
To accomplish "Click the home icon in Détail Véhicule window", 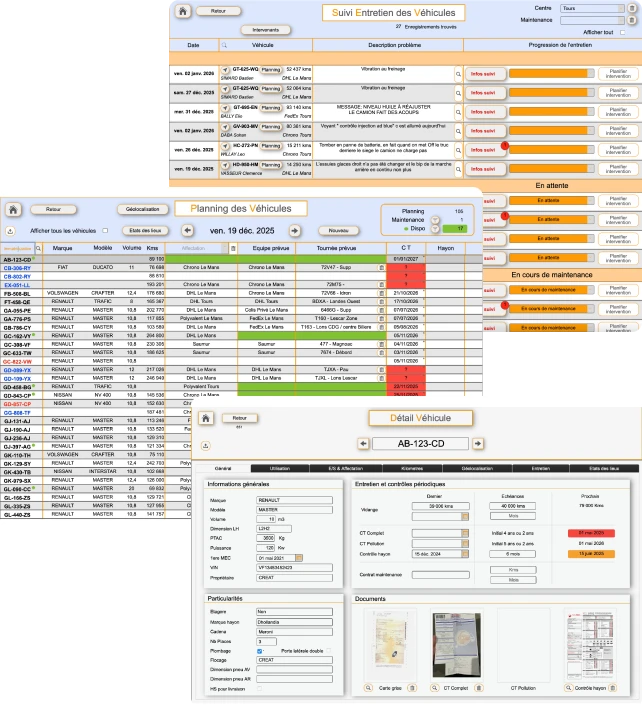I will tap(206, 419).
